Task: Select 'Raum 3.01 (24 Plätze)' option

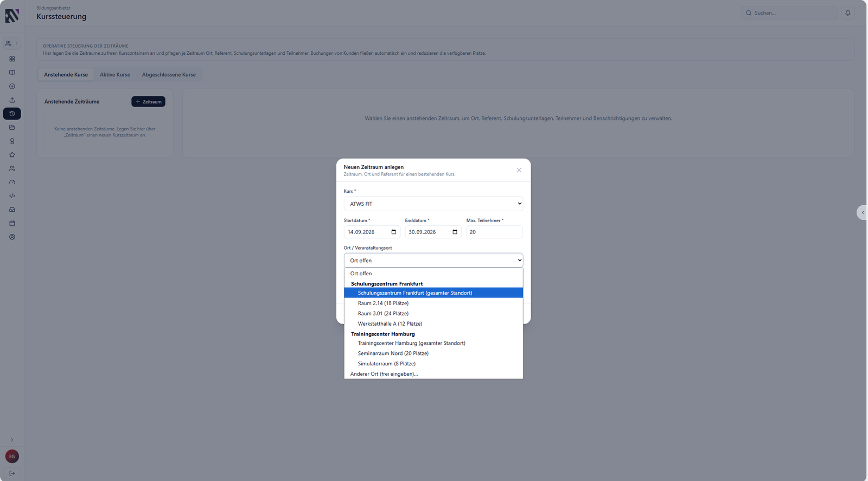Action: (x=433, y=314)
